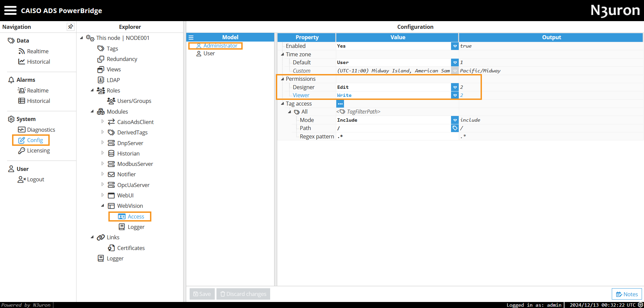Viewport: 644px width, 308px height.
Task: Click the Notifier envelope icon
Action: pyautogui.click(x=111, y=174)
